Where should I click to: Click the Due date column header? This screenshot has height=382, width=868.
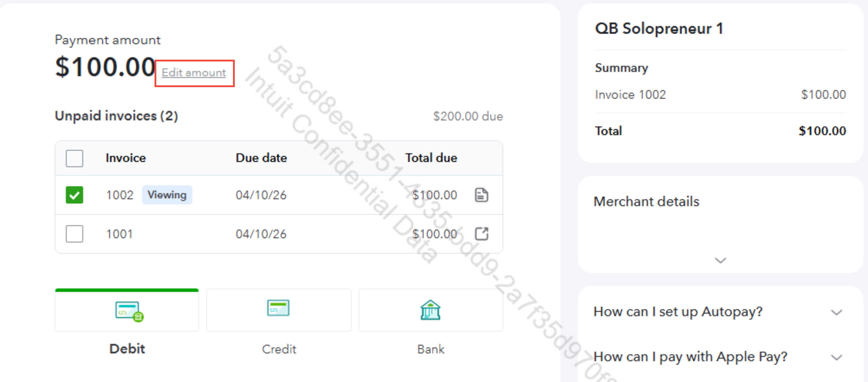[261, 158]
